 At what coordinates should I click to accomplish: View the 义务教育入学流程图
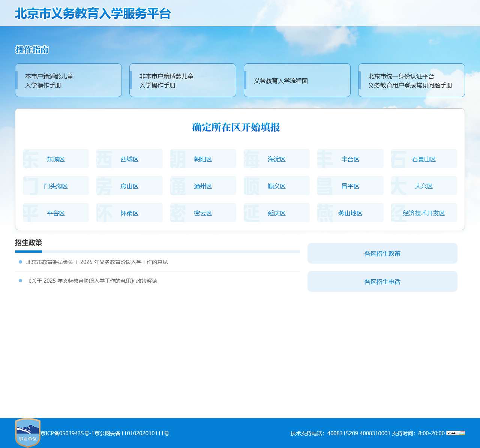coord(297,80)
